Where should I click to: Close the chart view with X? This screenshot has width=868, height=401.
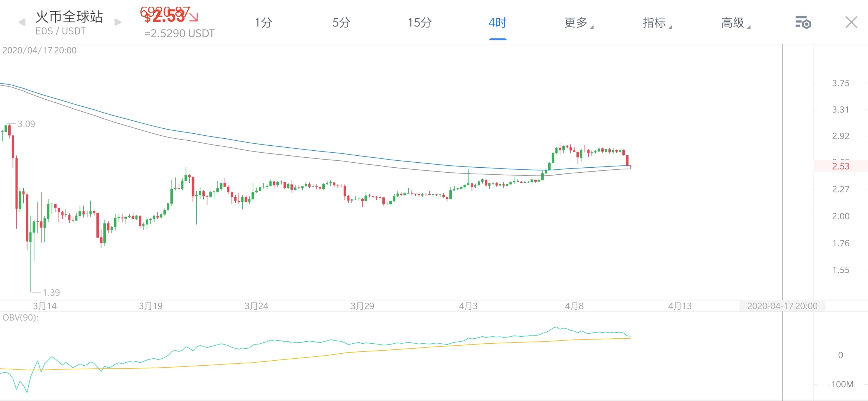tap(851, 22)
